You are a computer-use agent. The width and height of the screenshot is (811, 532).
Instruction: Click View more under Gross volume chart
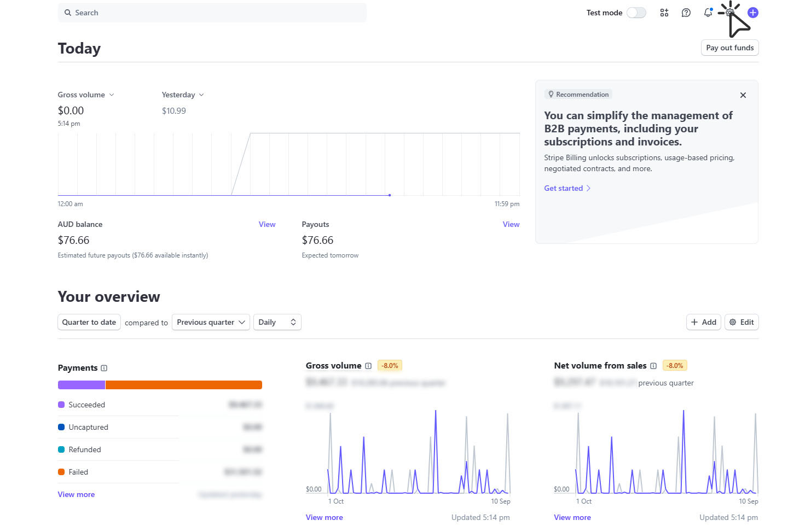coord(325,517)
